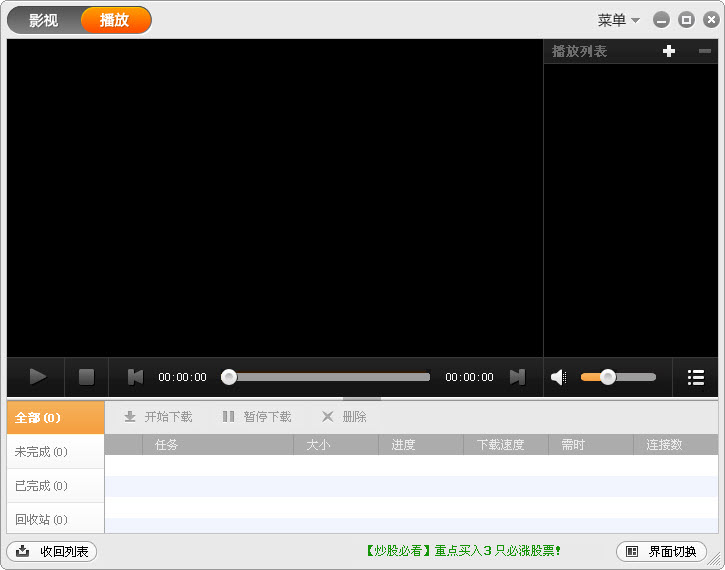The width and height of the screenshot is (725, 570).
Task: Add item with playlist plus icon
Action: pos(669,51)
